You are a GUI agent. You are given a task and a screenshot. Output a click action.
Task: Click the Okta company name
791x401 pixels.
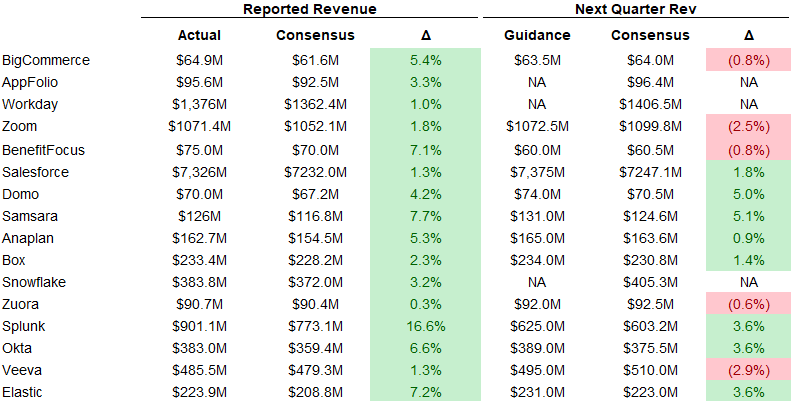pyautogui.click(x=17, y=348)
